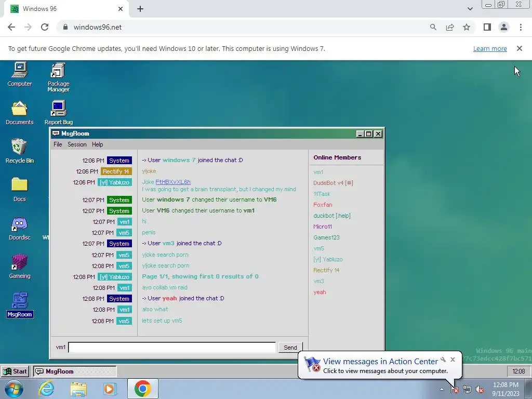
Task: Click the 'lets set up vm5' message
Action: tap(162, 321)
